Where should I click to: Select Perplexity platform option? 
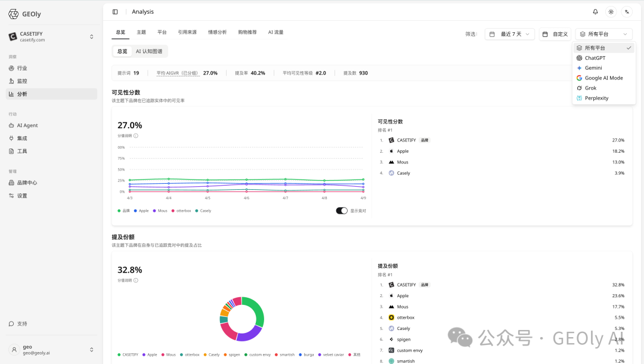click(x=603, y=98)
